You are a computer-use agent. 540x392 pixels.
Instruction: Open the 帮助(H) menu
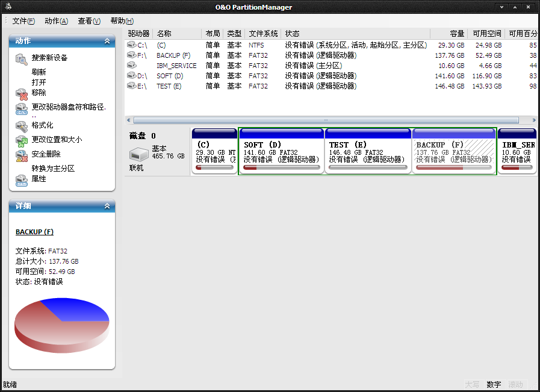(x=122, y=21)
